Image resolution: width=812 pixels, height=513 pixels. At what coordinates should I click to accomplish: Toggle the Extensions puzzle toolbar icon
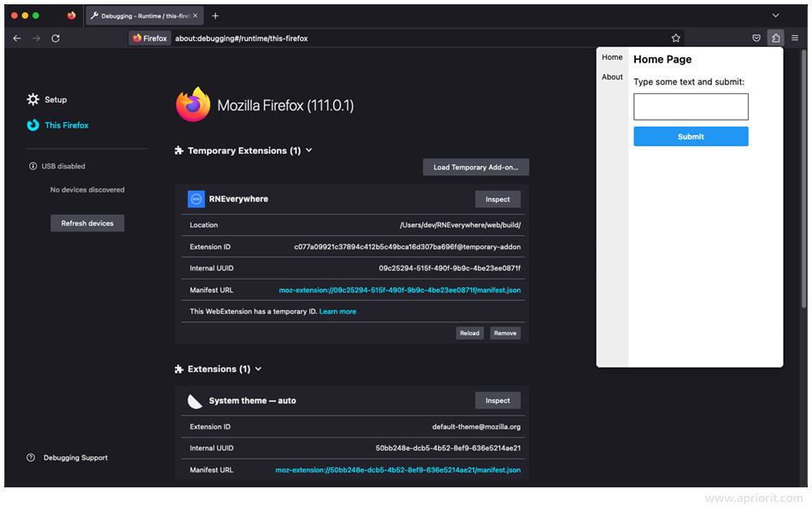coord(776,38)
